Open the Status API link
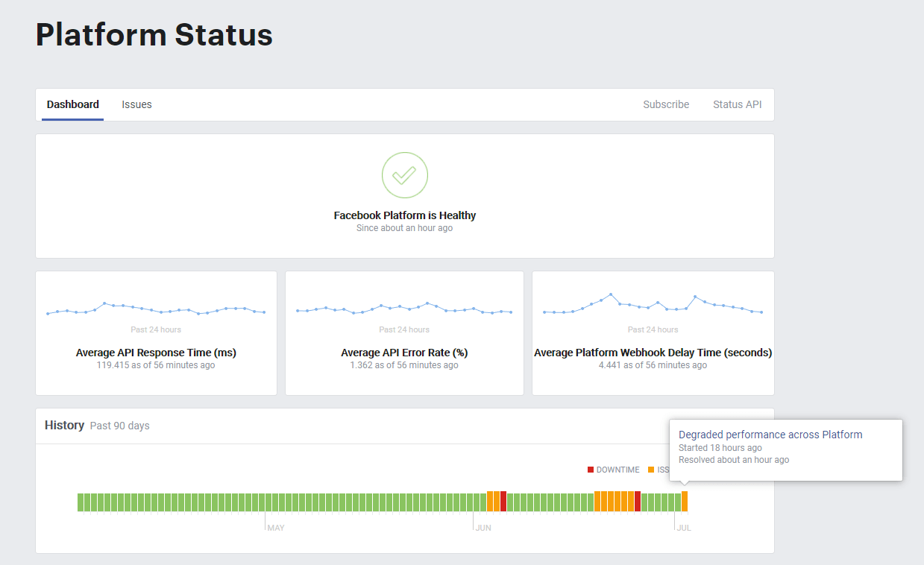This screenshot has height=565, width=924. pyautogui.click(x=737, y=104)
